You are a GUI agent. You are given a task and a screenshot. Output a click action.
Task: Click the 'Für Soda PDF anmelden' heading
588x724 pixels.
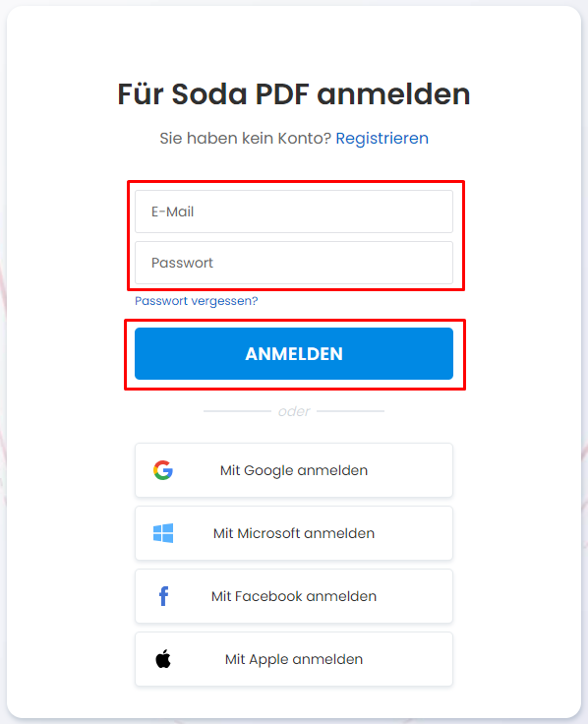[294, 94]
